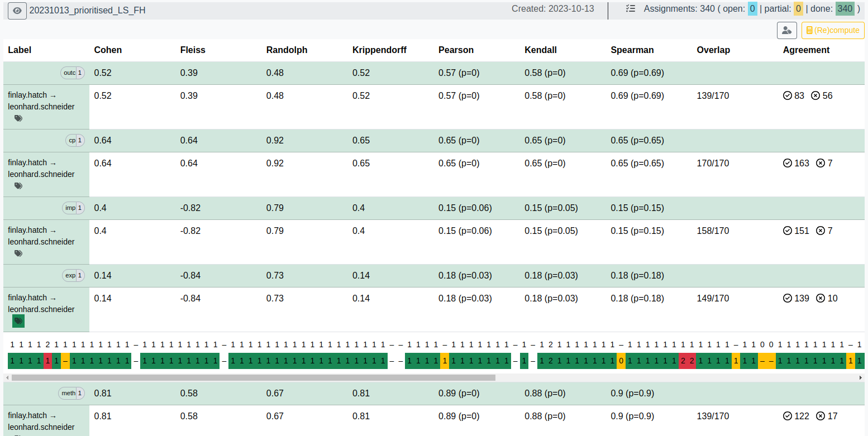
Task: Expand the meth label badge
Action: coord(71,393)
